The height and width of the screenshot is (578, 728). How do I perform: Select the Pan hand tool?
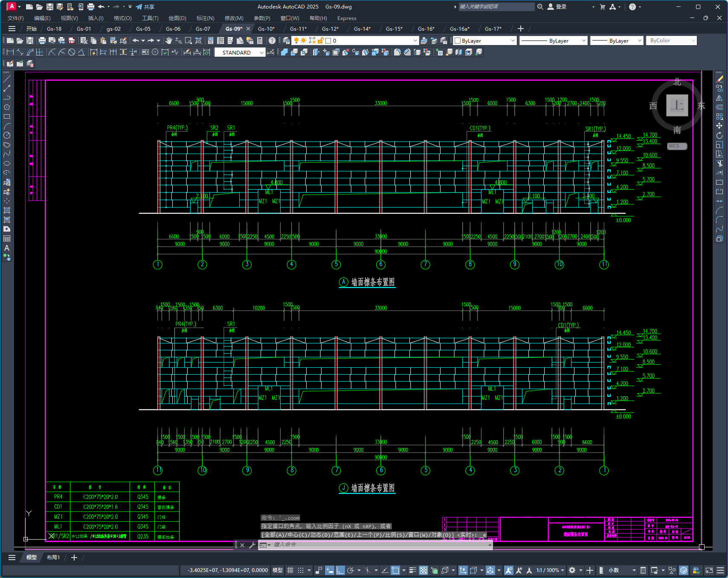pyautogui.click(x=169, y=41)
